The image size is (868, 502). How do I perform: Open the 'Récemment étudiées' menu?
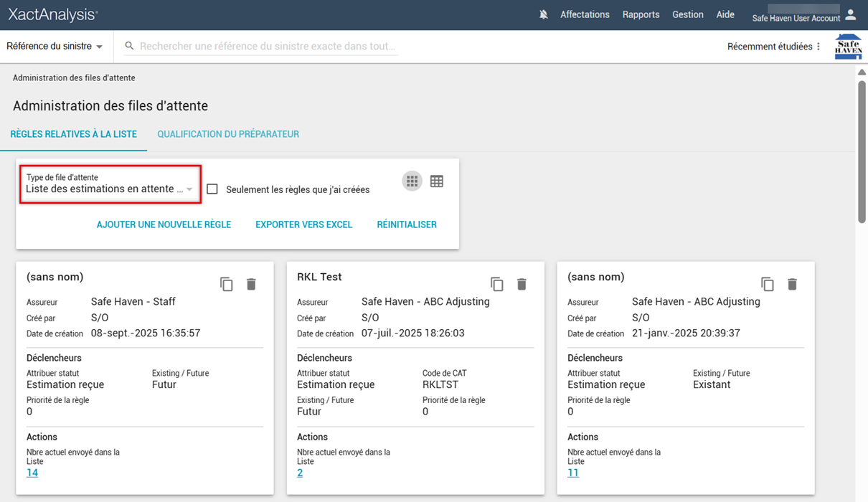[774, 47]
